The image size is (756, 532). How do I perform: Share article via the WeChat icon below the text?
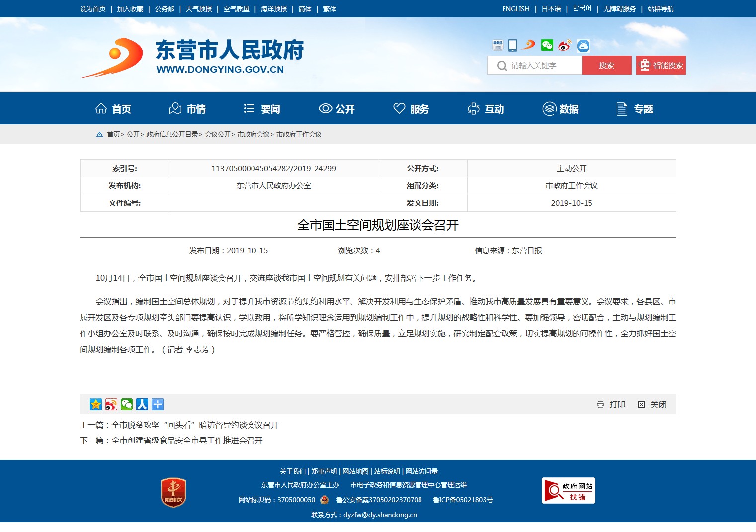tap(127, 404)
